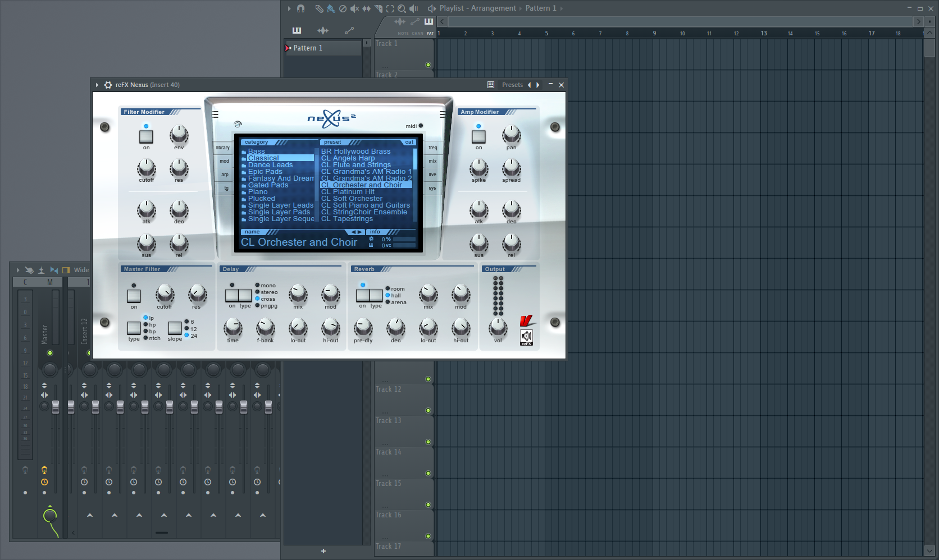Viewport: 939px width, 560px height.
Task: Toggle the Delay on button
Action: coord(232,295)
